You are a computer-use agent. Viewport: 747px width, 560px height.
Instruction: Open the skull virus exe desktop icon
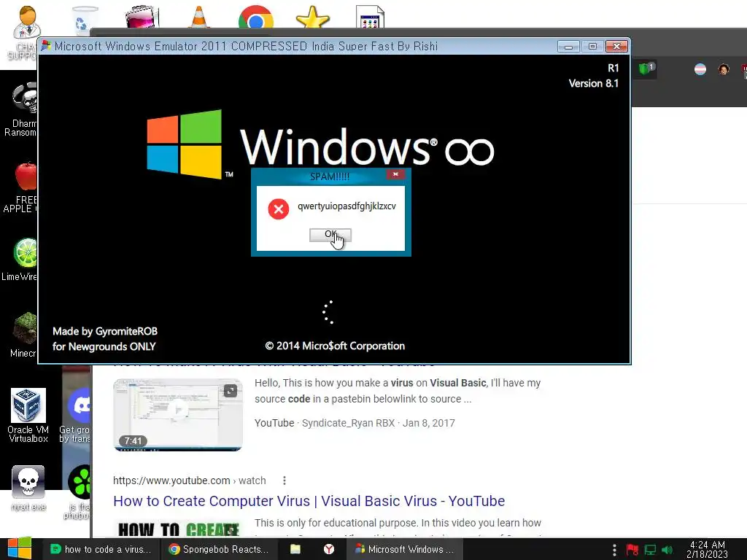coord(28,488)
